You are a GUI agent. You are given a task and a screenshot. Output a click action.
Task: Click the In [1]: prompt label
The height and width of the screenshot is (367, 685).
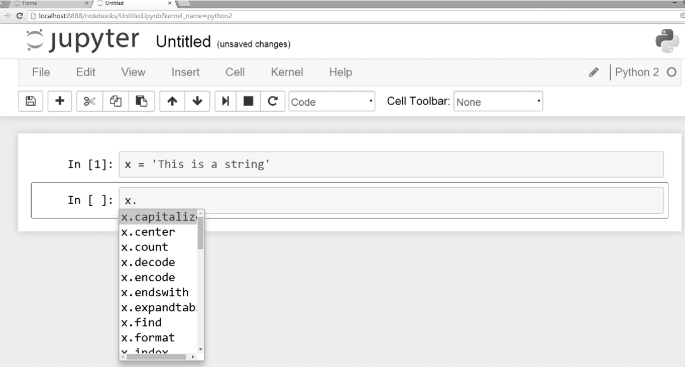click(90, 164)
